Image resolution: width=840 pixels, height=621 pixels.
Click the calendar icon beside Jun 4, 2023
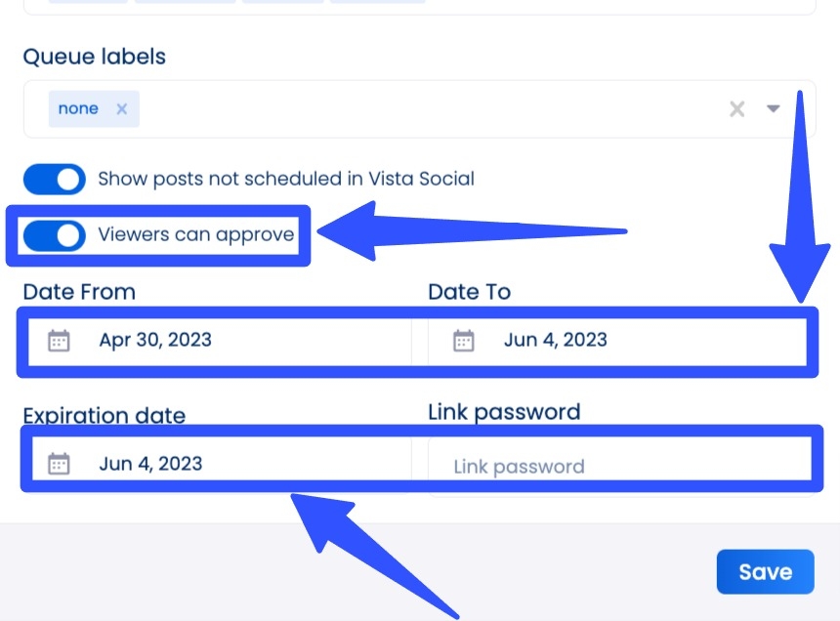coord(462,340)
